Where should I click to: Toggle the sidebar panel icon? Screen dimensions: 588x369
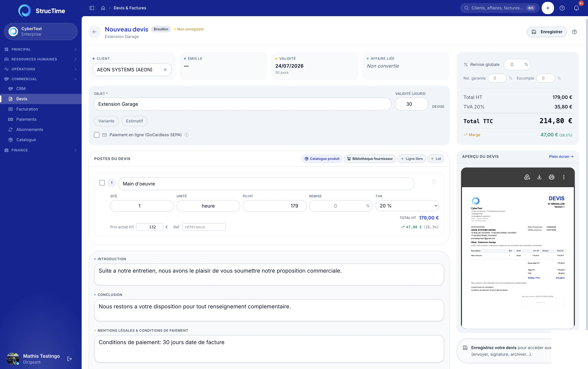(92, 8)
